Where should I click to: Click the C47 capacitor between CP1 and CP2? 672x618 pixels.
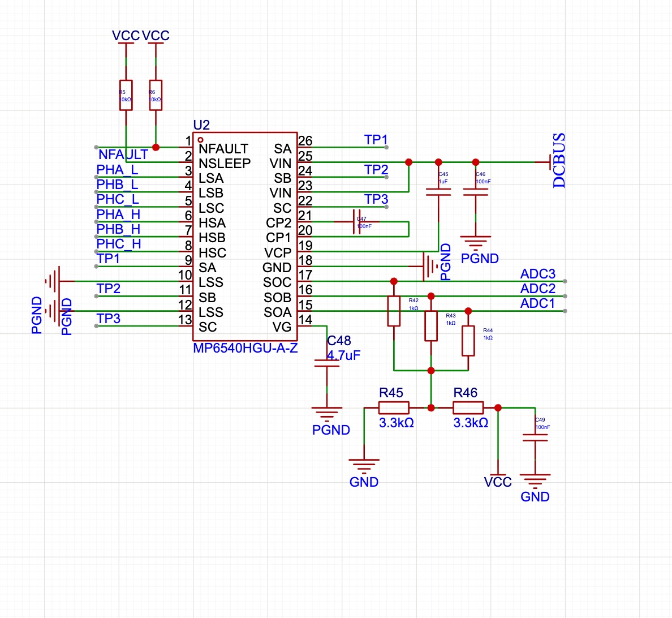(x=356, y=222)
